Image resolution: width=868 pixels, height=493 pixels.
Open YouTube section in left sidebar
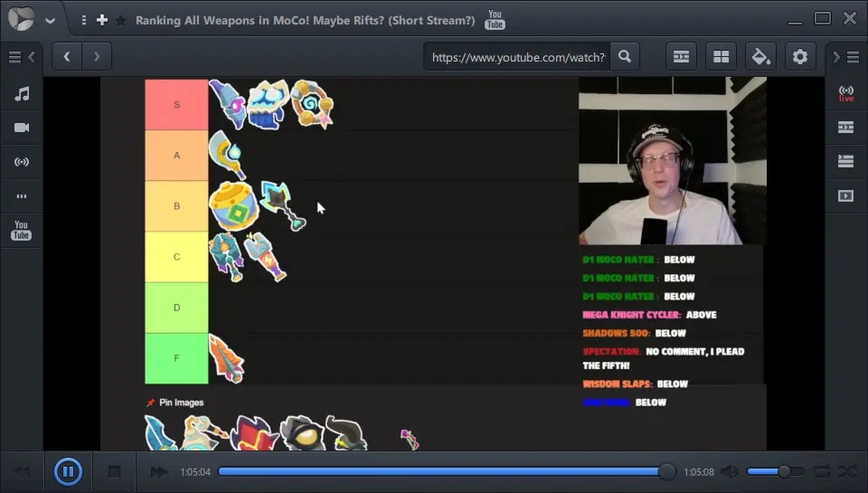point(22,230)
